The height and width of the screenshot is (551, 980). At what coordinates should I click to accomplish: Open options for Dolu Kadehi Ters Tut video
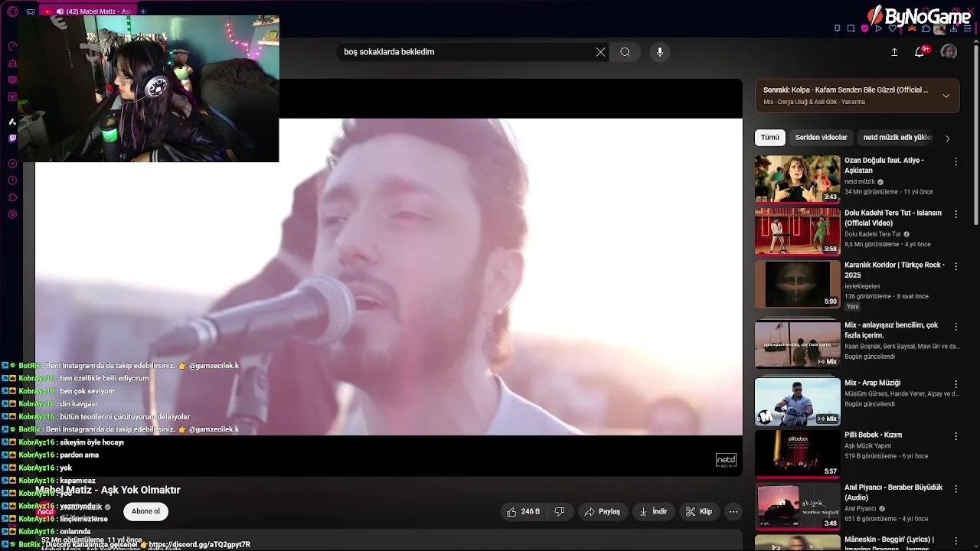point(955,214)
